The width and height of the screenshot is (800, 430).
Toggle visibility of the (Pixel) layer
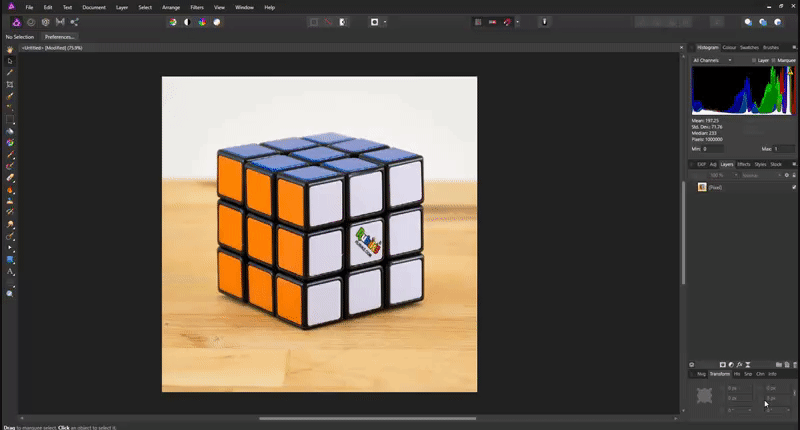[x=794, y=187]
